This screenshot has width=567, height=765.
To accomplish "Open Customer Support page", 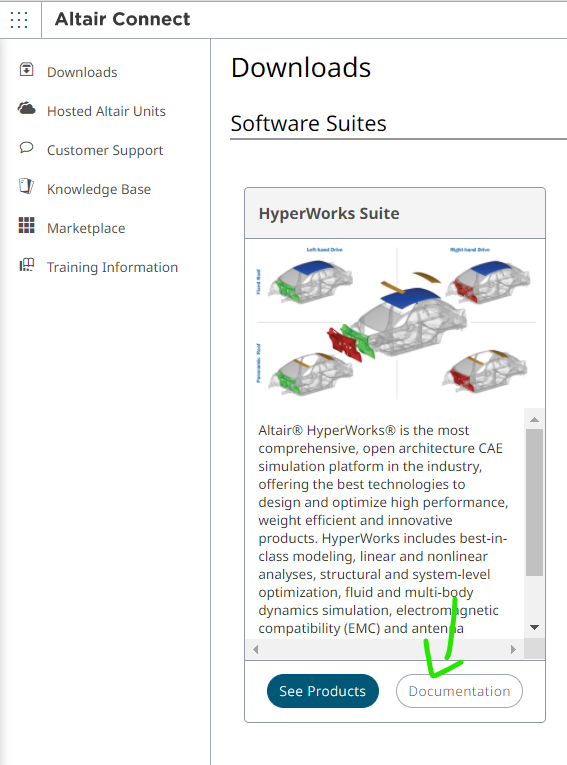I will 105,150.
